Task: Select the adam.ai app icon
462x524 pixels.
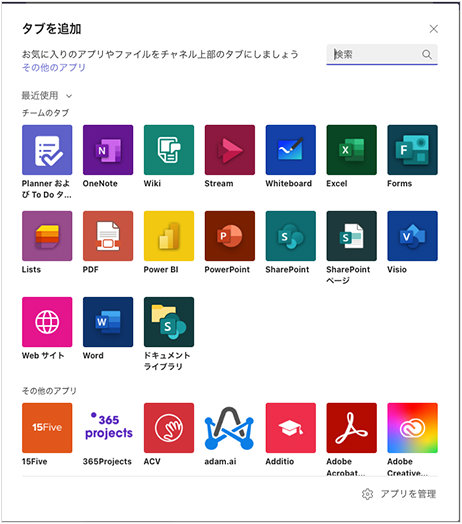Action: [x=230, y=428]
